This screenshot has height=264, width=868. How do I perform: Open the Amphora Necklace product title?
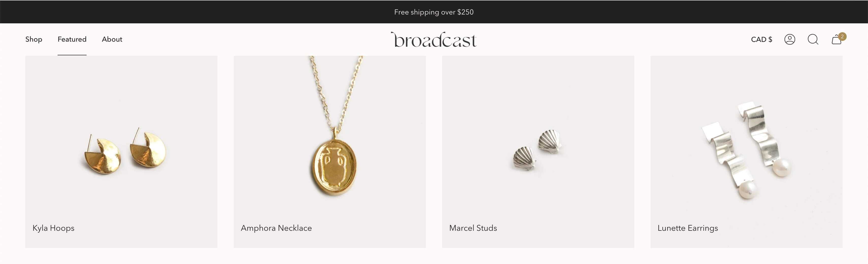(x=276, y=228)
